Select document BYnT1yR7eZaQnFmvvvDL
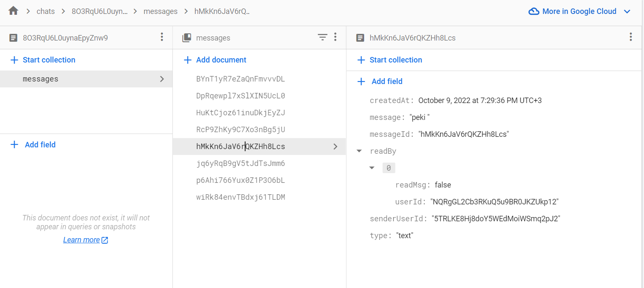644x288 pixels. coord(240,79)
